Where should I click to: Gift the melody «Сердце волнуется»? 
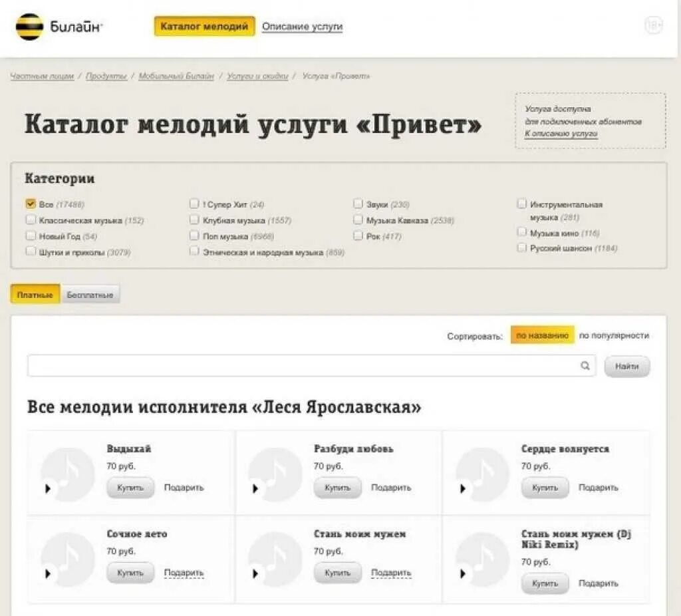click(599, 488)
